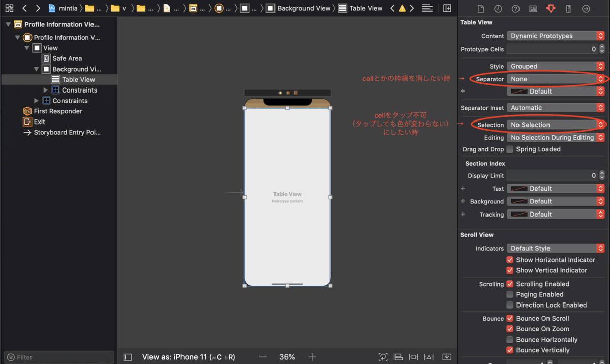This screenshot has height=364, width=610.
Task: Click the warning issue triangle icon
Action: click(x=402, y=8)
